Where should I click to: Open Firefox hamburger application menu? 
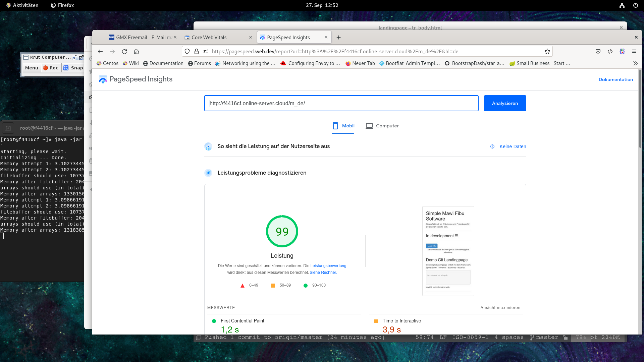pyautogui.click(x=634, y=51)
